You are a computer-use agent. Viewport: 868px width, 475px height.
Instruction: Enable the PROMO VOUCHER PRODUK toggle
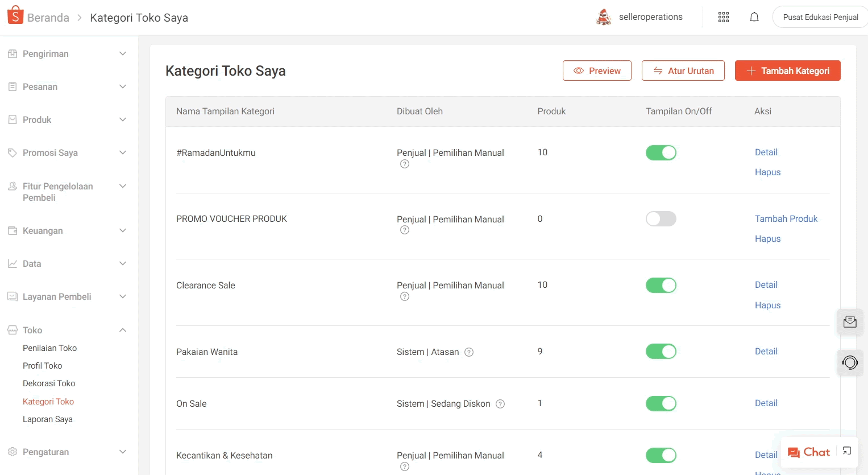[x=661, y=219]
